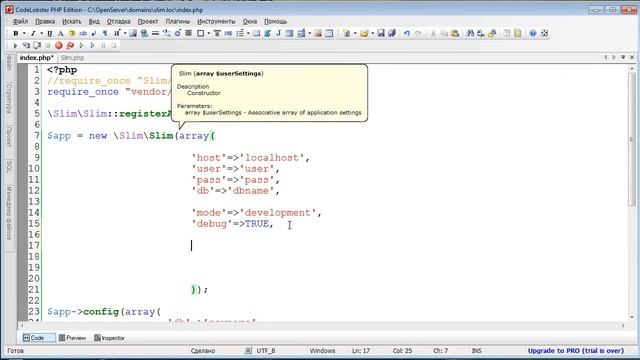
Task: Open the Отладка menu
Action: coord(118,21)
